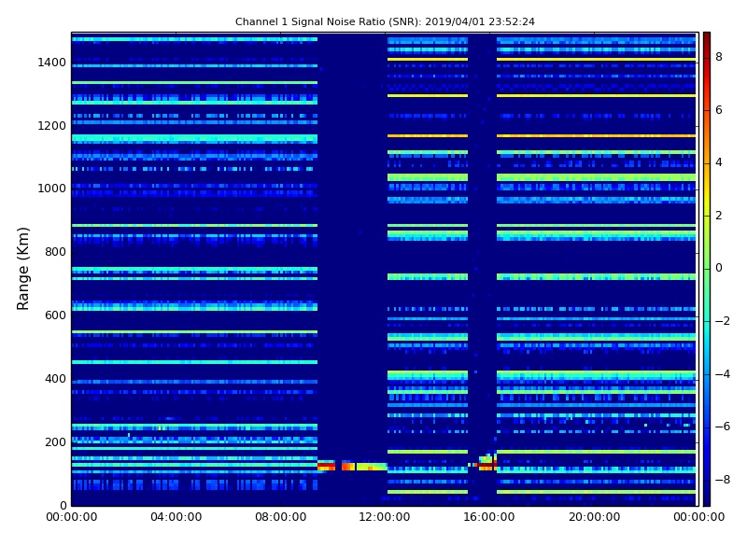This screenshot has width=747, height=560.
Task: Click the x-axis tick label '20:00:00'
Action: (594, 517)
